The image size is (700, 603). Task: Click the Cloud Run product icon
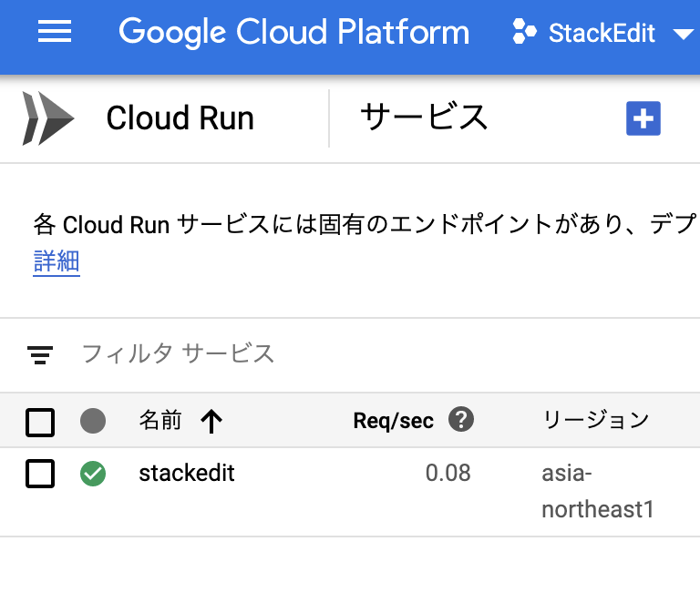coord(47,118)
